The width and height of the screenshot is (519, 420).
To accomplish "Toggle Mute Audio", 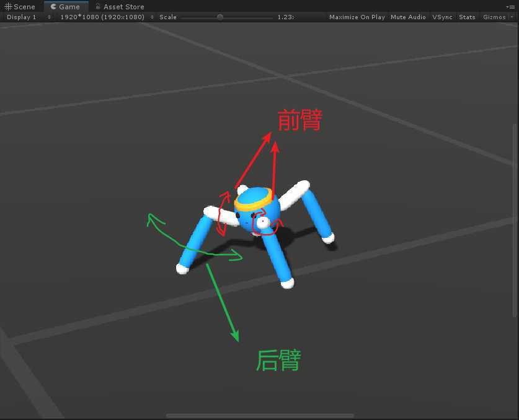I will coord(408,17).
